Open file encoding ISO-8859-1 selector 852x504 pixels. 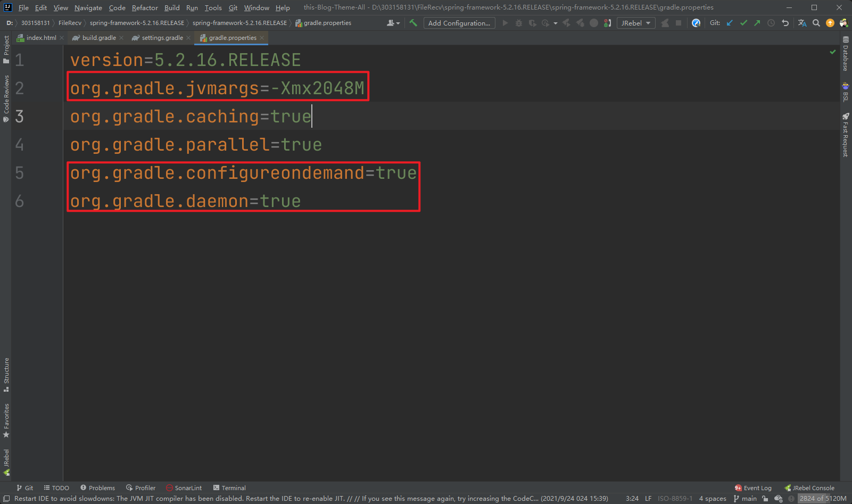pyautogui.click(x=675, y=499)
